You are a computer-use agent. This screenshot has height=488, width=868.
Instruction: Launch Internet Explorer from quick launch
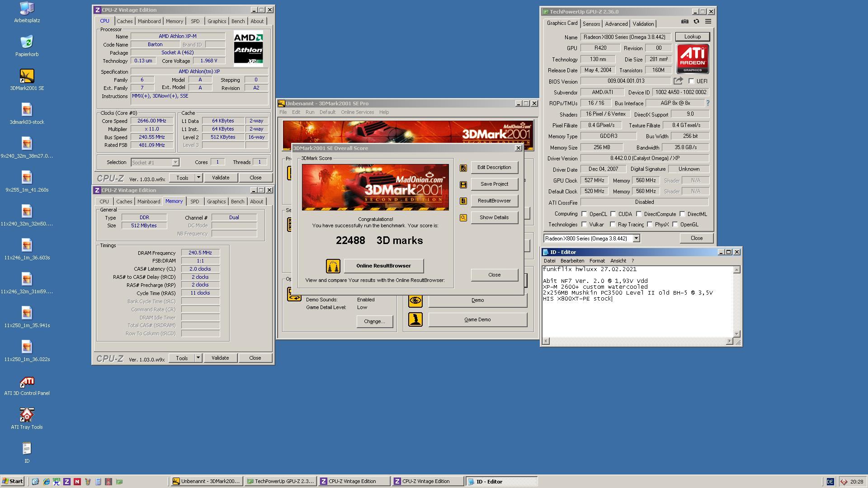46,482
